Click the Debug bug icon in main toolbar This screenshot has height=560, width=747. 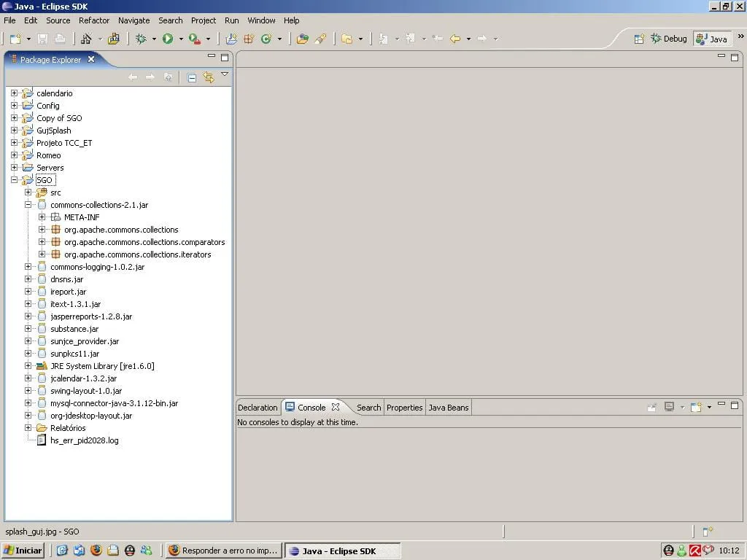pyautogui.click(x=141, y=39)
